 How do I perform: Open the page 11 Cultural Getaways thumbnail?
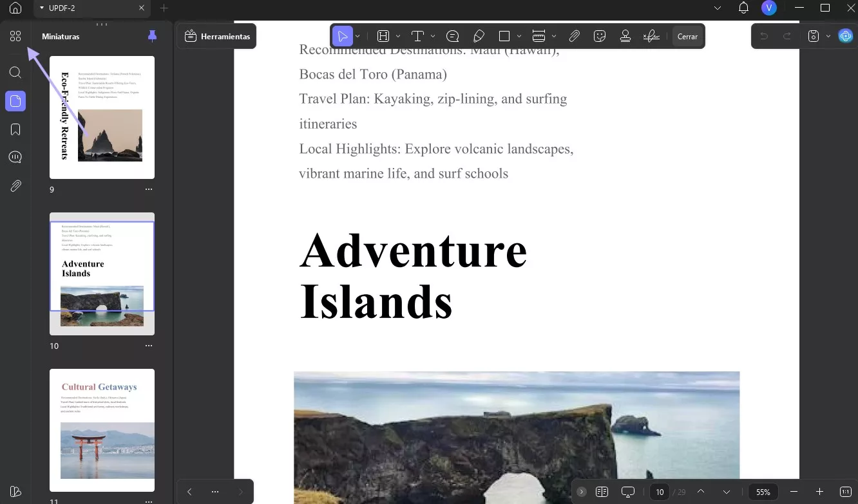(102, 430)
